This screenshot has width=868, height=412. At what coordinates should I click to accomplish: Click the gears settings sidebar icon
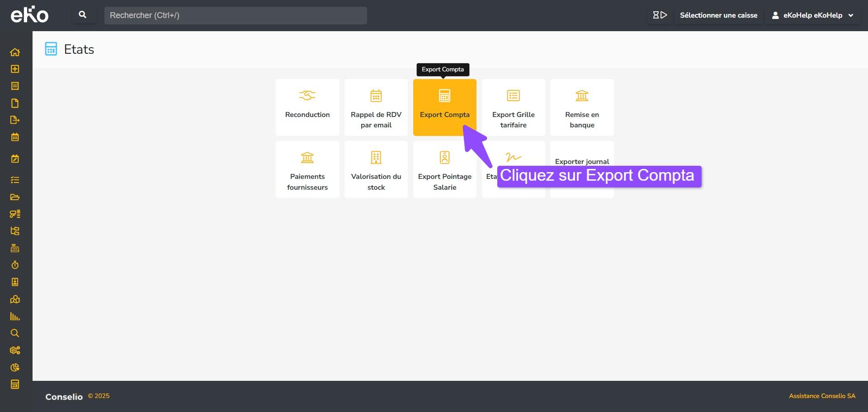pos(15,351)
